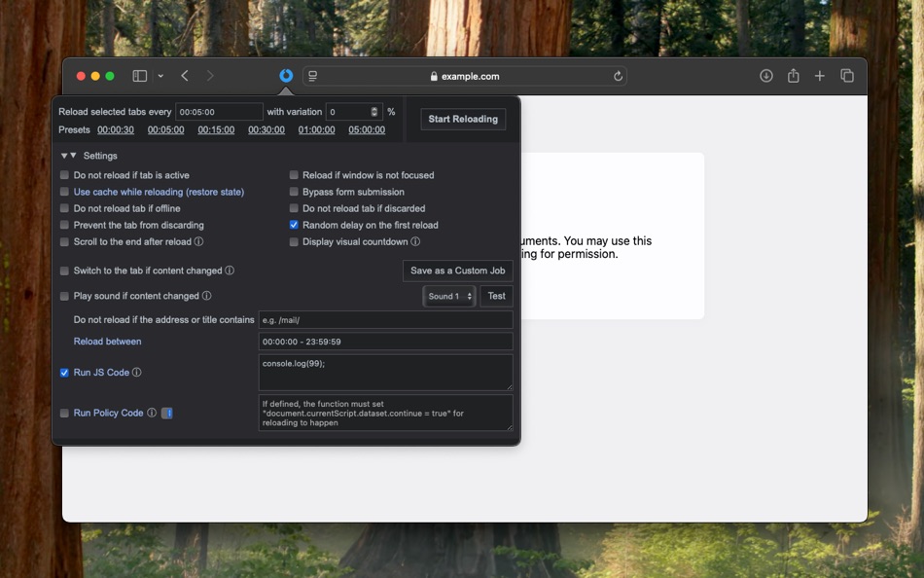
Task: Enable Do not reload tab if discarded
Action: point(294,208)
